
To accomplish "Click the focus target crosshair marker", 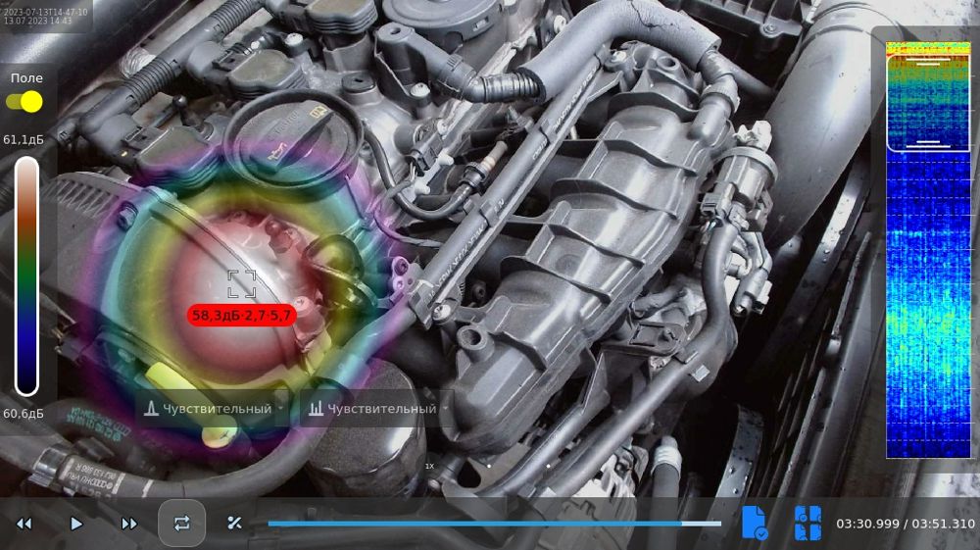I will pyautogui.click(x=242, y=283).
